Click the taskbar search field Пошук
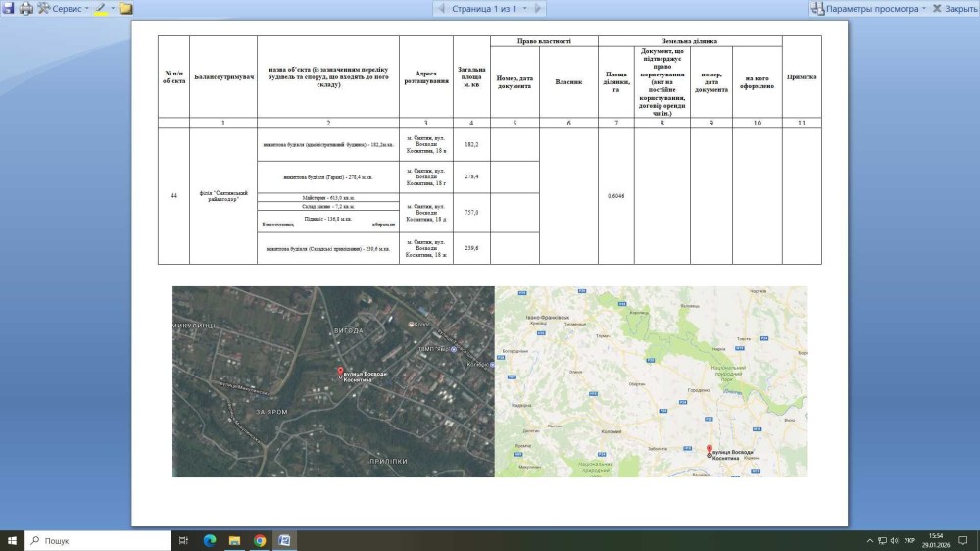This screenshot has height=551, width=980. pyautogui.click(x=98, y=540)
